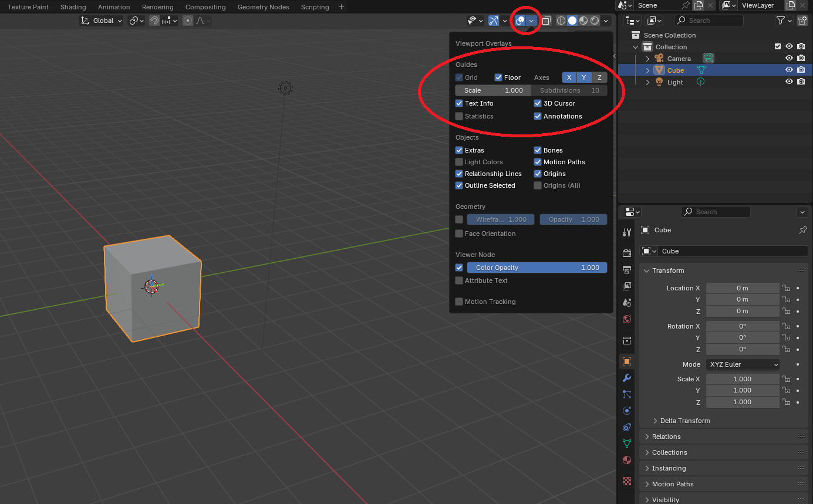Uncheck the 3D Cursor overlay

click(x=538, y=103)
